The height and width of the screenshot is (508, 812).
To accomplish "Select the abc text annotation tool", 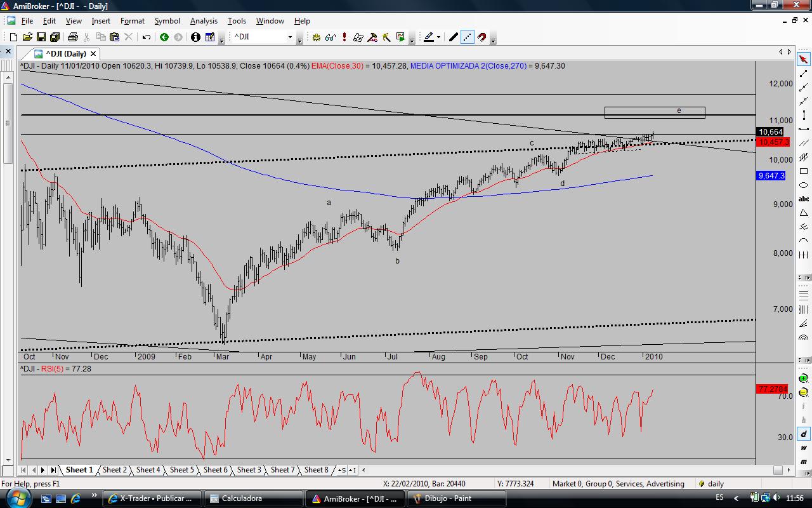I will [804, 199].
